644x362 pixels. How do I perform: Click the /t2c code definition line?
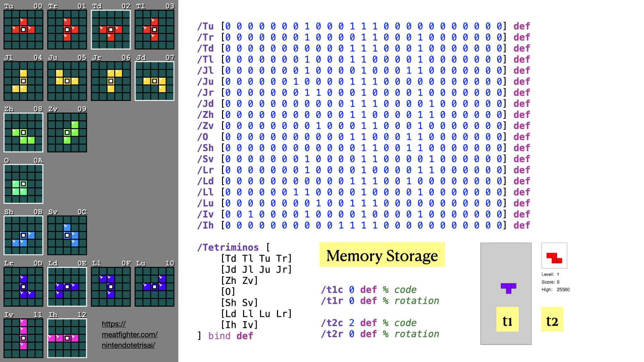[369, 323]
